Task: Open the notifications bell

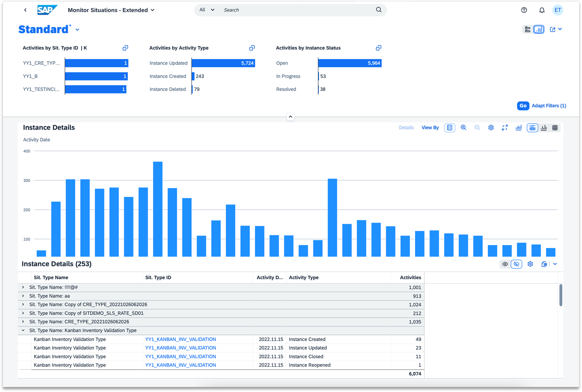Action: click(x=542, y=10)
